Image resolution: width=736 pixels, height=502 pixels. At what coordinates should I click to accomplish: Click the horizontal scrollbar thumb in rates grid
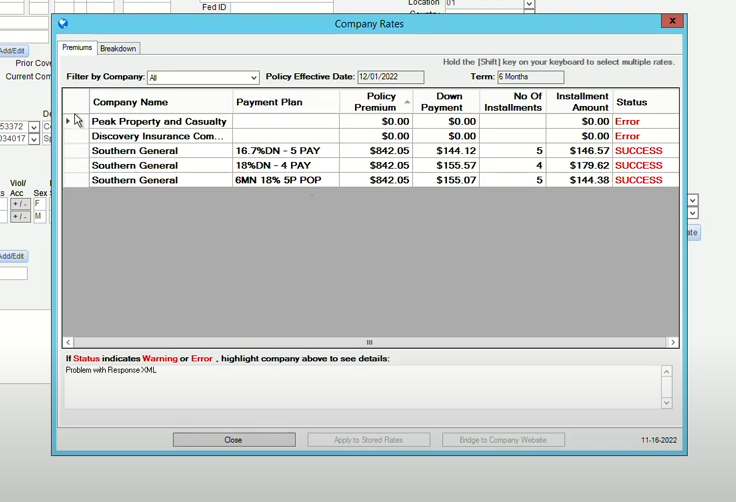(x=370, y=342)
